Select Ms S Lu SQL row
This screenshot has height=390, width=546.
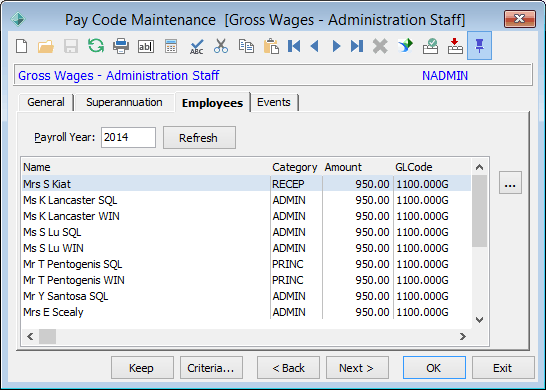pyautogui.click(x=246, y=232)
